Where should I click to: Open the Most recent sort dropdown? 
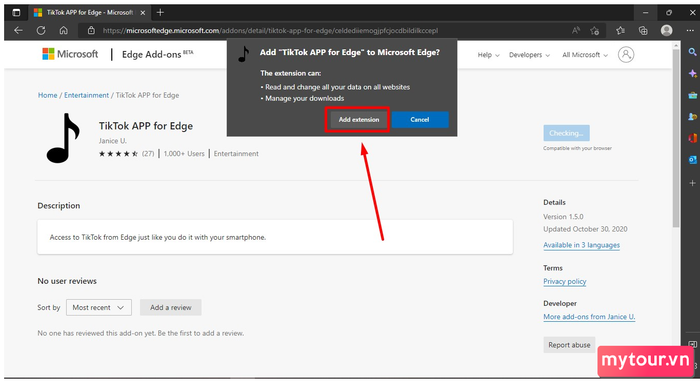(x=99, y=307)
